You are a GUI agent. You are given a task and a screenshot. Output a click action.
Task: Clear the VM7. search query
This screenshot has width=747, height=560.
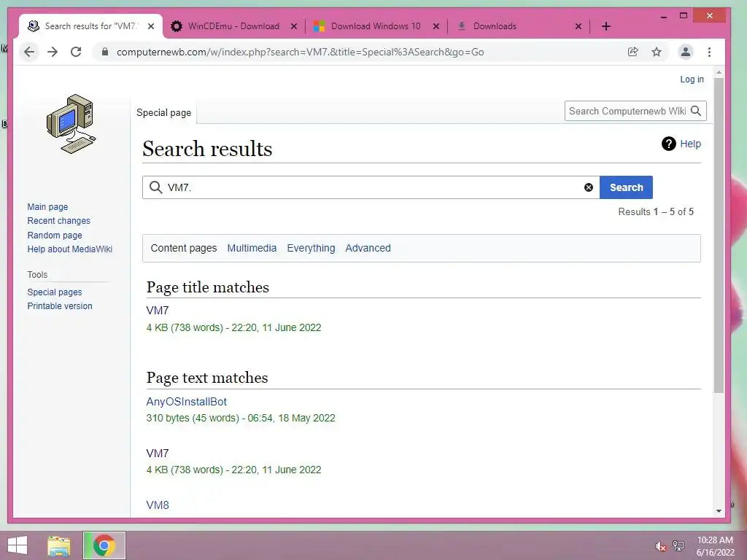(x=589, y=187)
